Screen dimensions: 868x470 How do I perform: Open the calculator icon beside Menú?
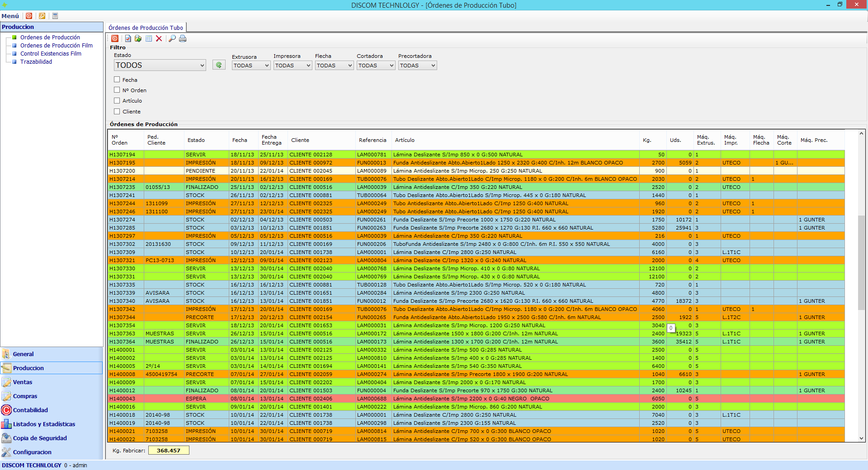(55, 16)
